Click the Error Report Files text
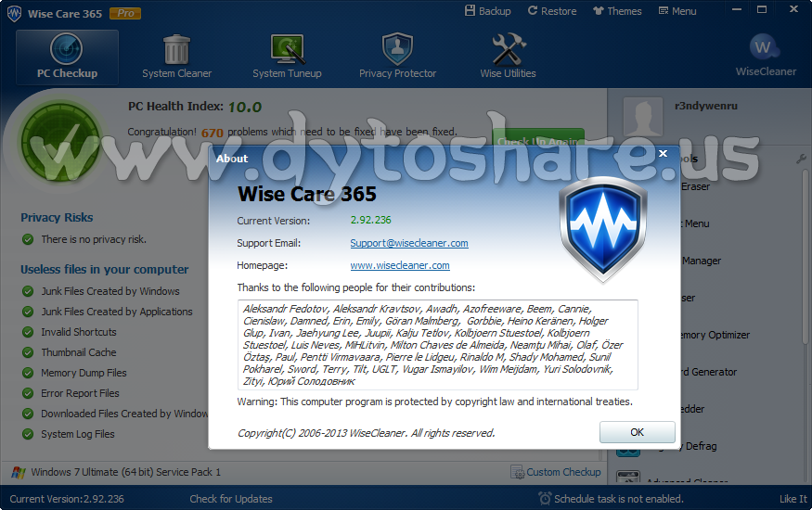812x510 pixels. [80, 393]
